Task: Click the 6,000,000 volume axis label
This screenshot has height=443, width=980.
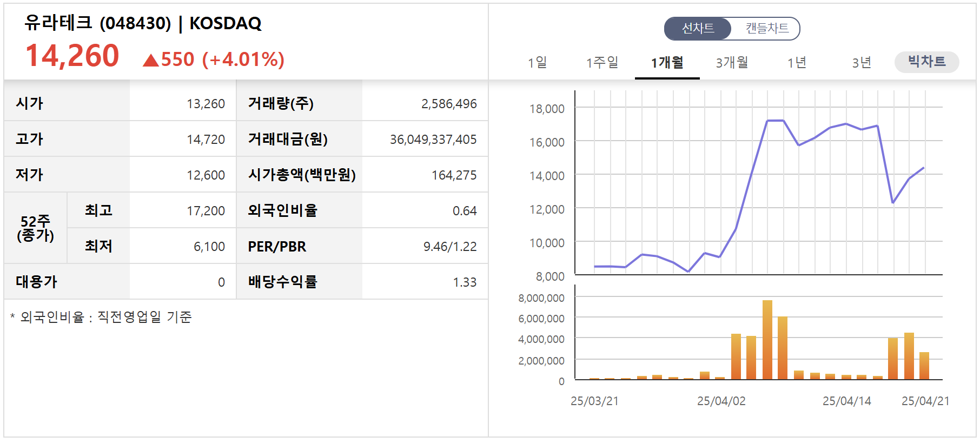Action: 541,319
